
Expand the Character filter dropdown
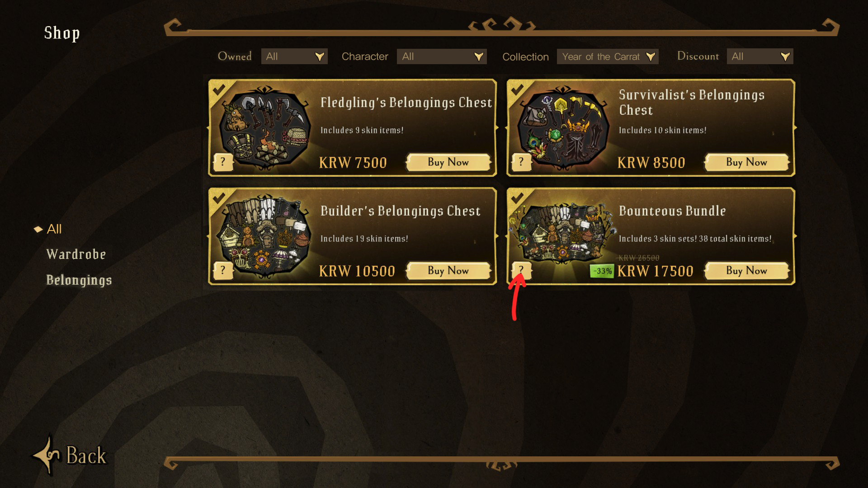(x=442, y=56)
